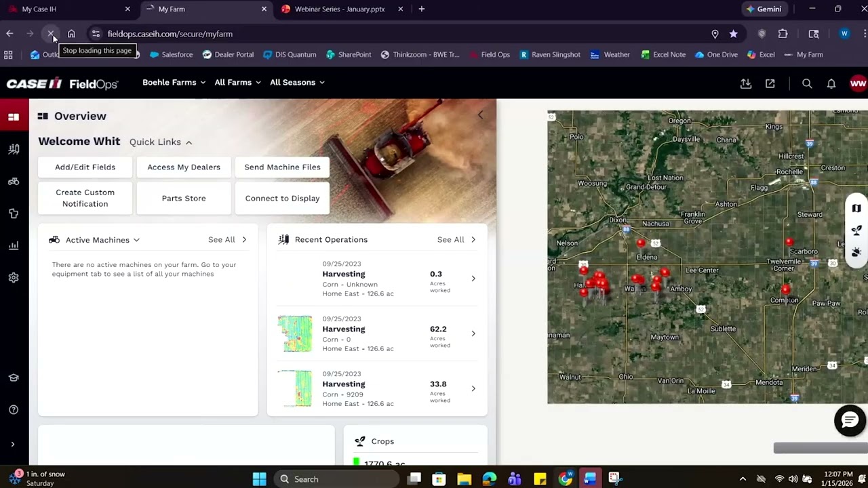Open the Parts Store quick link
The width and height of the screenshot is (868, 488).
tap(184, 199)
